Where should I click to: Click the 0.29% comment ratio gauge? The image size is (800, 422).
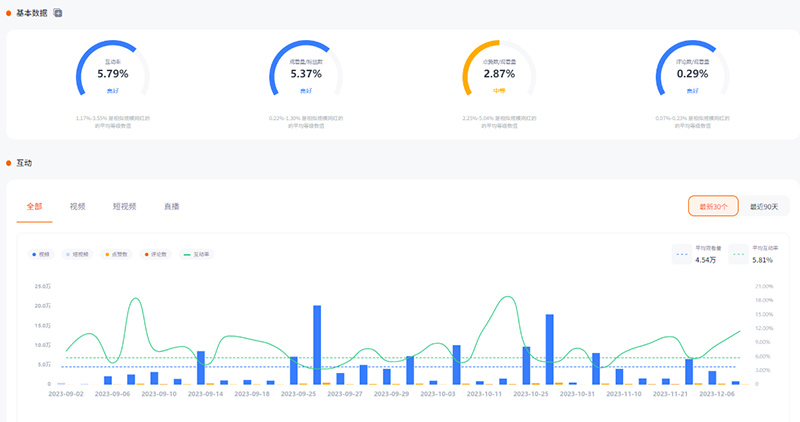point(691,73)
